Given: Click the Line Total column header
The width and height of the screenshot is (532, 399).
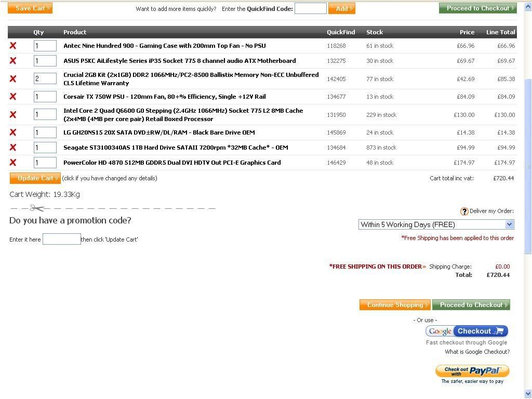Looking at the screenshot, I should pos(500,32).
